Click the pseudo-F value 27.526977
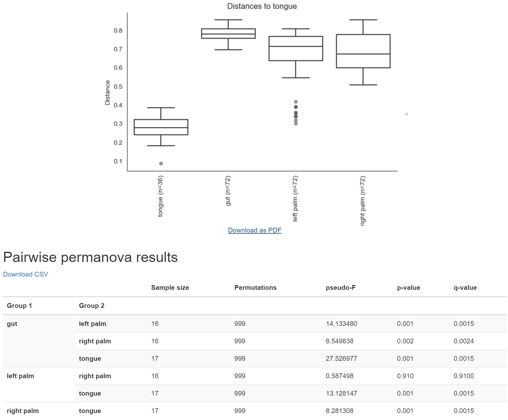 pyautogui.click(x=341, y=359)
